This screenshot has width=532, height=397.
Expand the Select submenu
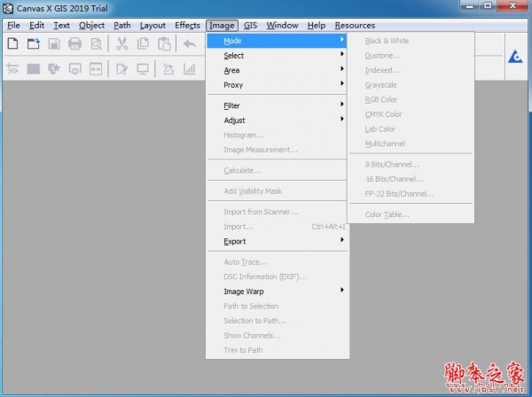pyautogui.click(x=277, y=55)
